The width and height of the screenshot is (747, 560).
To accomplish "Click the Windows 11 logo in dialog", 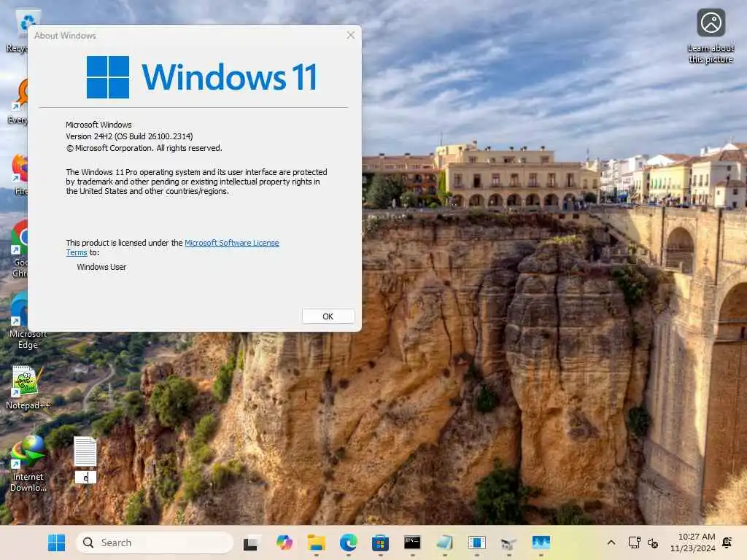I will click(x=201, y=77).
